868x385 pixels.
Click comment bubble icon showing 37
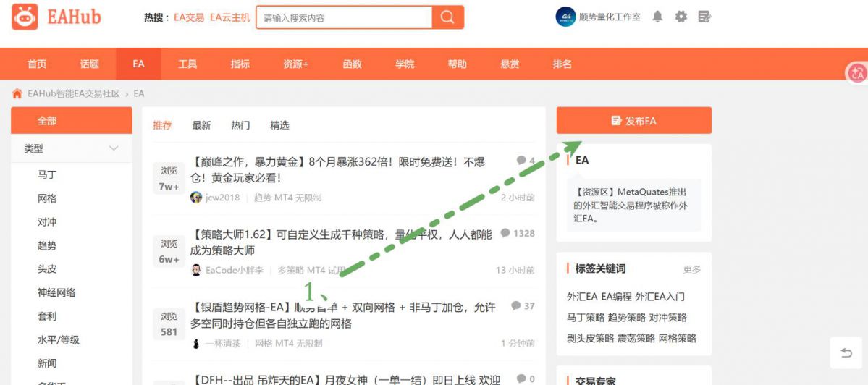(x=516, y=306)
